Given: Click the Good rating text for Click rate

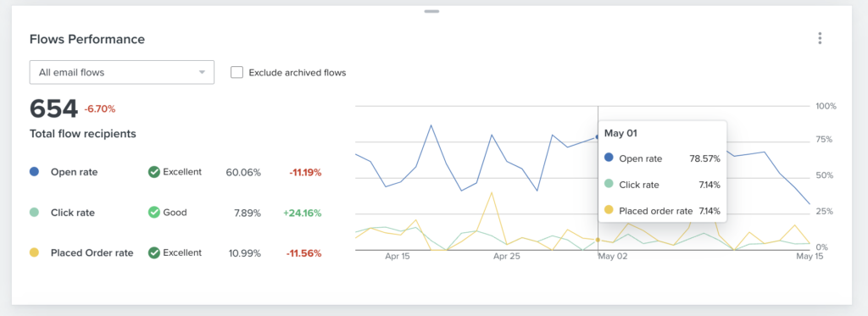Looking at the screenshot, I should pos(175,213).
